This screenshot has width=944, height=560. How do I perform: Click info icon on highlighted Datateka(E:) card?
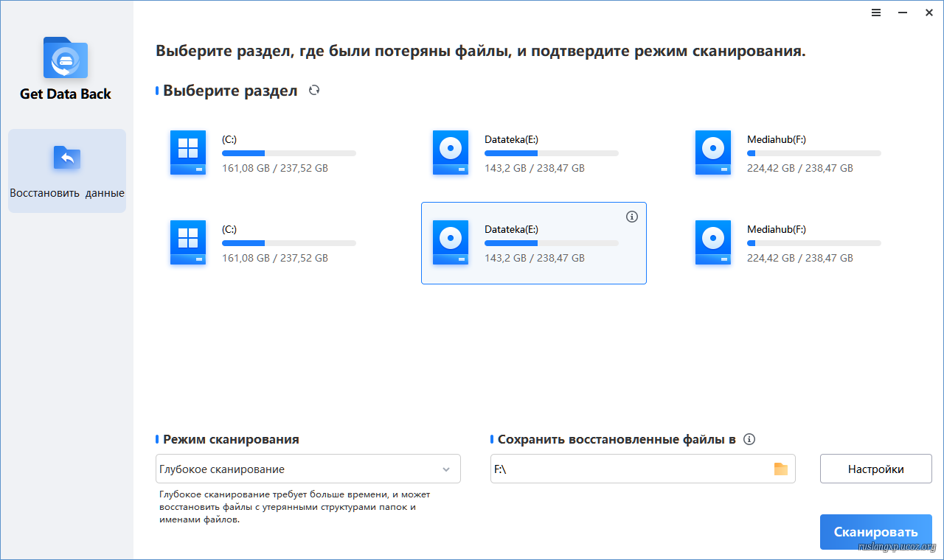pyautogui.click(x=631, y=217)
